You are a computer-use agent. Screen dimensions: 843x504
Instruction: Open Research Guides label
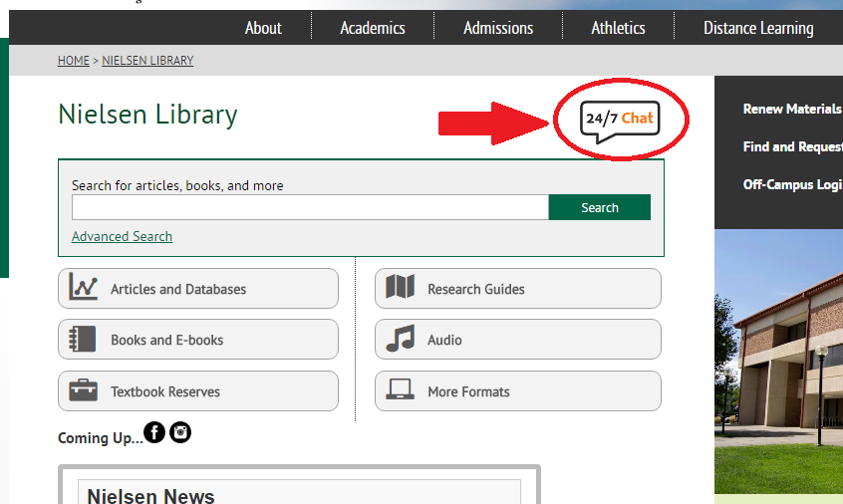point(476,289)
